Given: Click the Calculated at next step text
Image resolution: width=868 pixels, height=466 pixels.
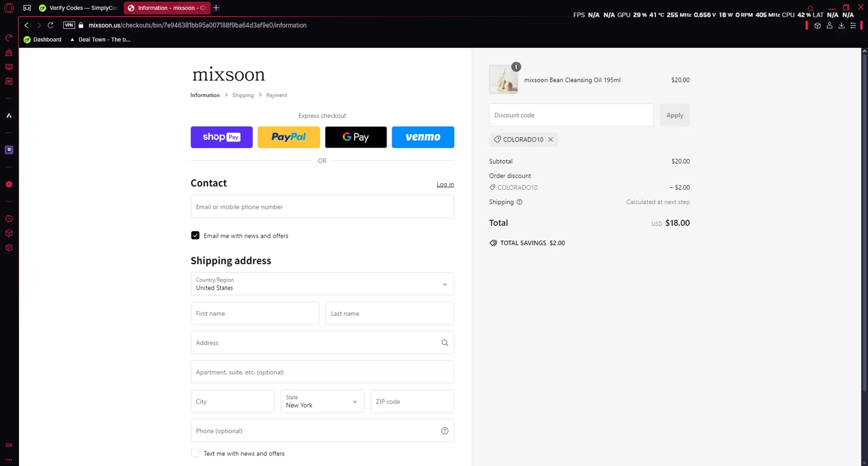Looking at the screenshot, I should (658, 202).
